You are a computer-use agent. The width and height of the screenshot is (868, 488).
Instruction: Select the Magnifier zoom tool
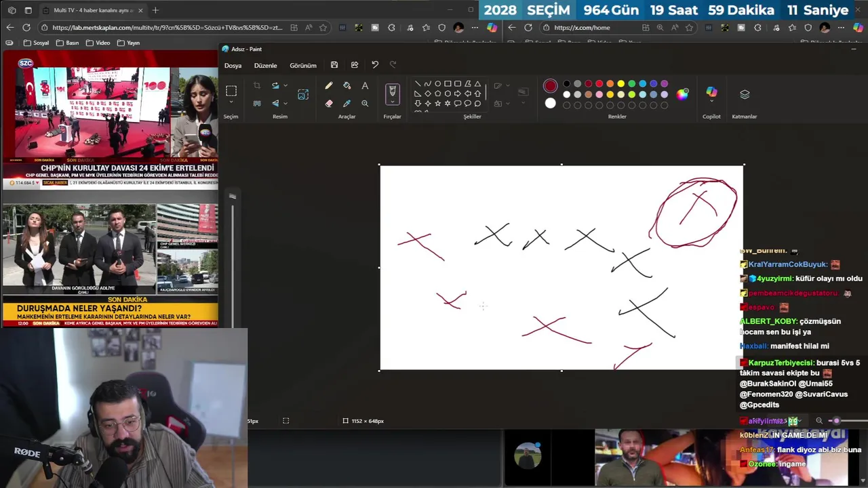coord(365,103)
